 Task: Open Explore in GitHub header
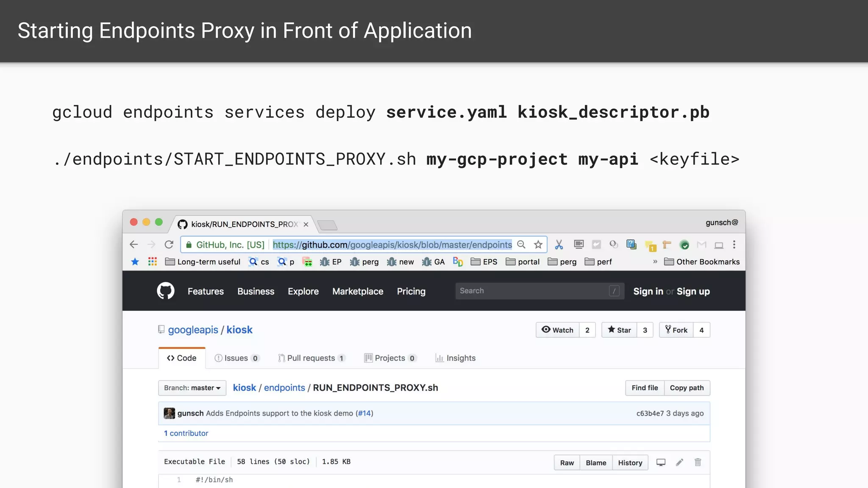click(303, 291)
